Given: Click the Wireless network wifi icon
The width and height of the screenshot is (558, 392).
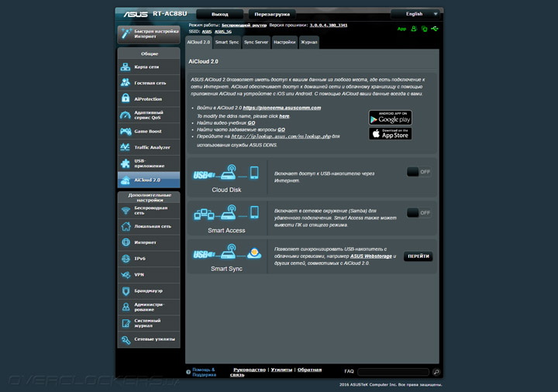Looking at the screenshot, I should [x=126, y=211].
